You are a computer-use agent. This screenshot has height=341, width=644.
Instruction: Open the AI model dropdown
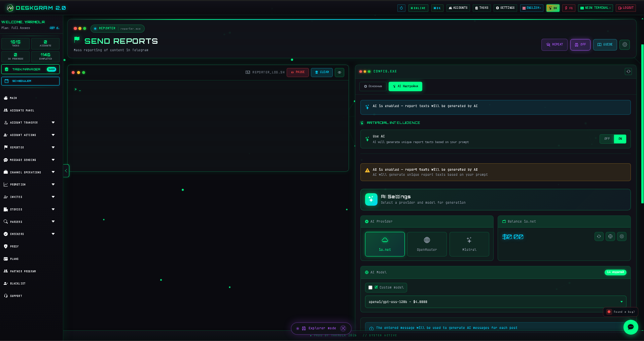tap(496, 302)
